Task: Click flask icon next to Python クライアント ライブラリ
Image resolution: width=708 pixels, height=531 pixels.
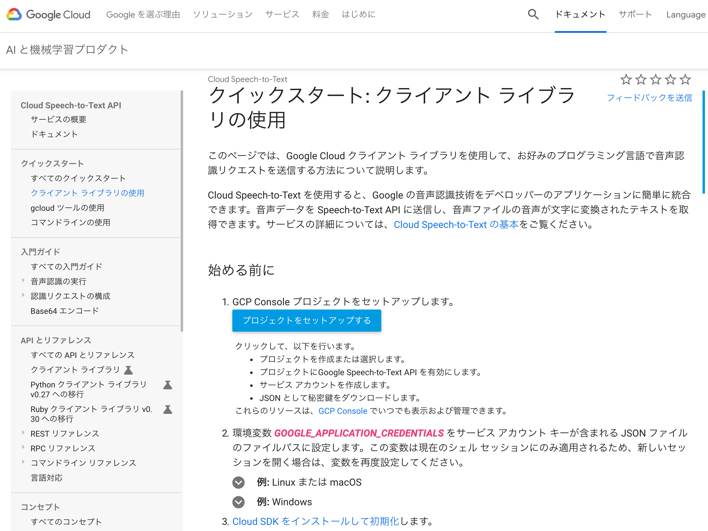Action: coord(168,385)
